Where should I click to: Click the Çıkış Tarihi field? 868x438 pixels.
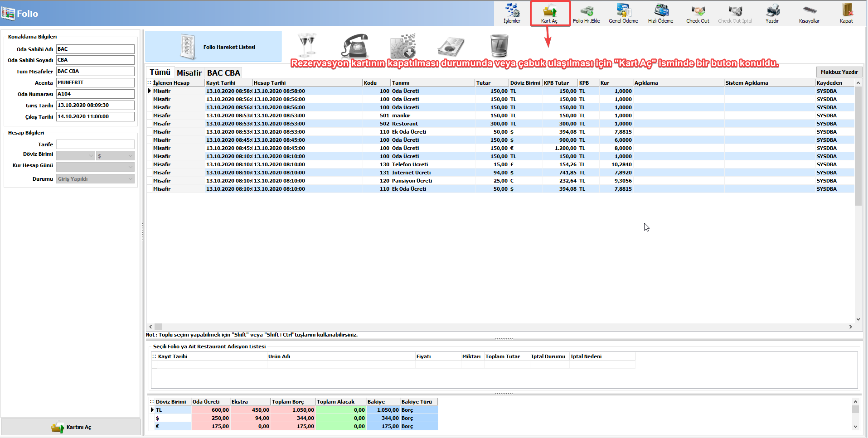tap(95, 116)
